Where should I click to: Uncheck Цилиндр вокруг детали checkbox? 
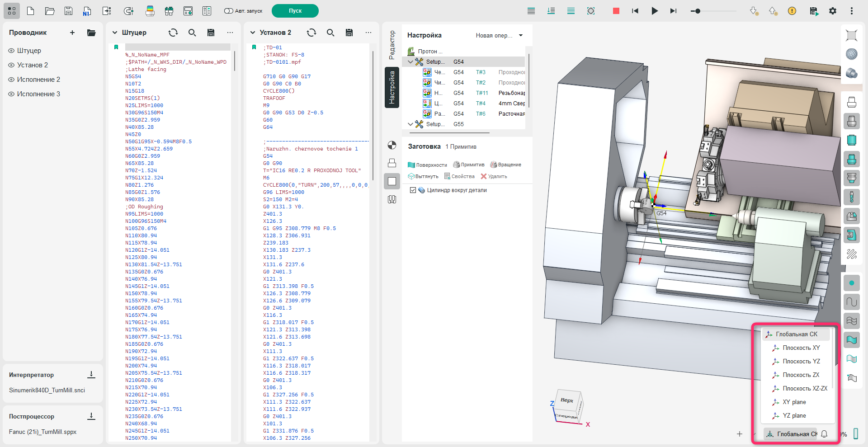(413, 190)
